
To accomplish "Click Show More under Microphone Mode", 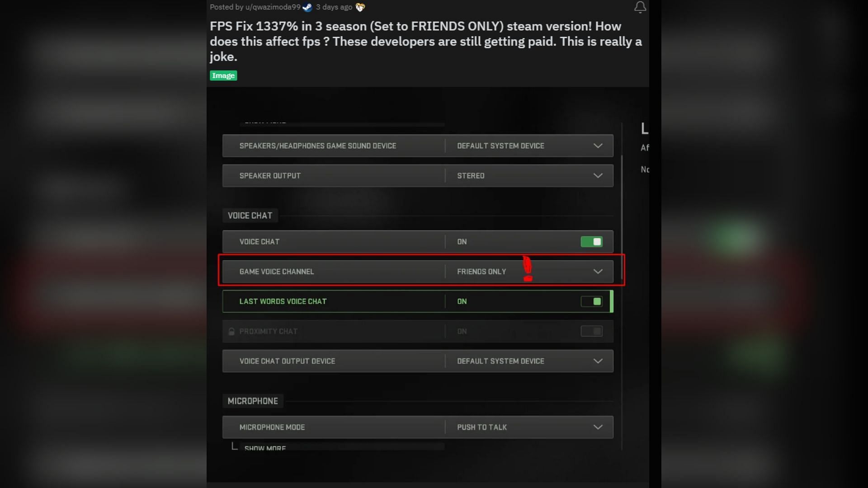I will [x=265, y=448].
